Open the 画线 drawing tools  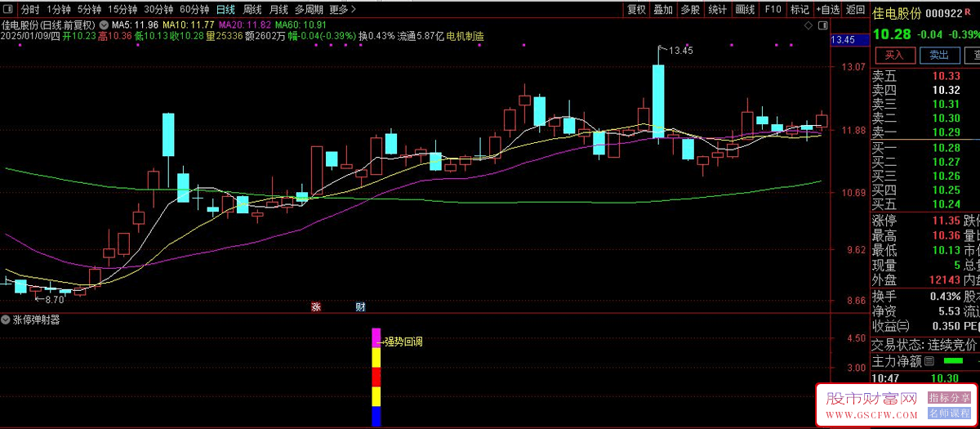(745, 10)
